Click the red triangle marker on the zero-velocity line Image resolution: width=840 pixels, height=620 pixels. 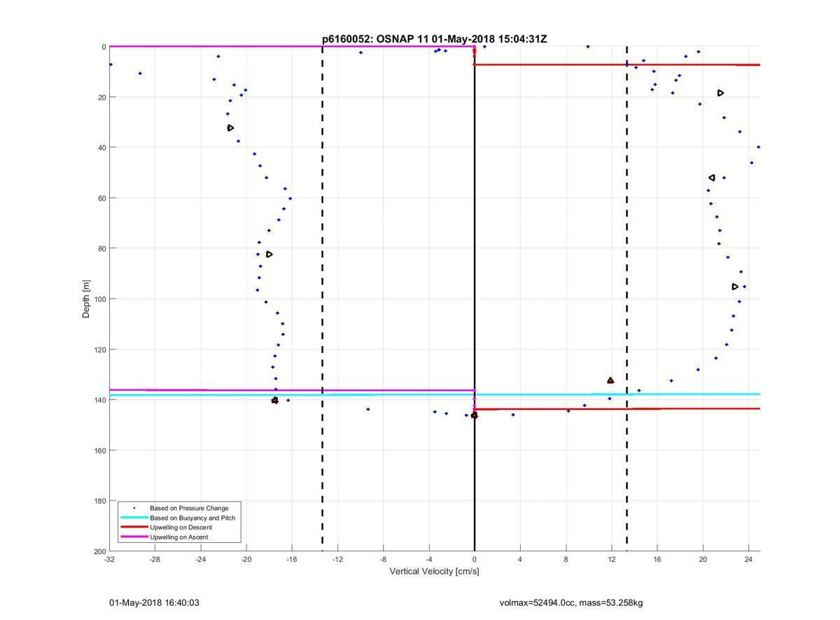point(475,415)
